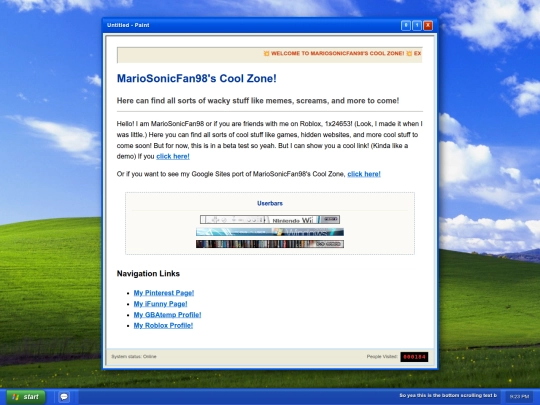Open the start button on the taskbar
Image resolution: width=540 pixels, height=405 pixels.
26,397
